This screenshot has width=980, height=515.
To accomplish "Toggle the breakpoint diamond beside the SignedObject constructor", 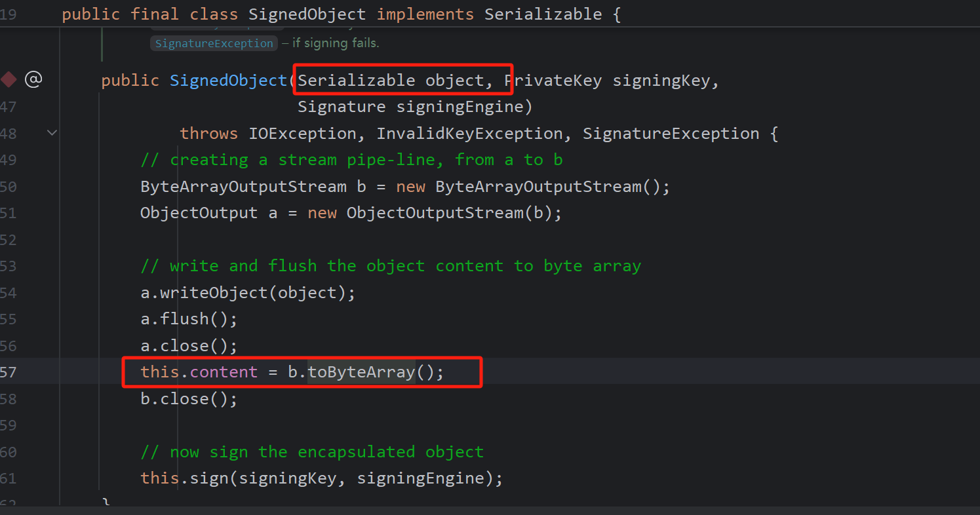I will 9,80.
